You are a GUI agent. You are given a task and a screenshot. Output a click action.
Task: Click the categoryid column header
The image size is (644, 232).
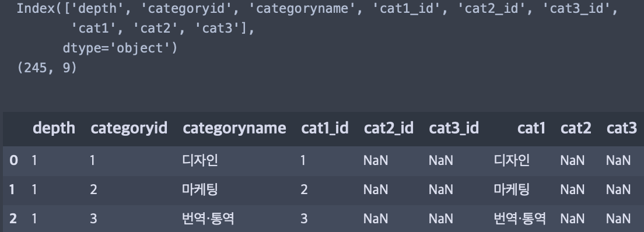[129, 128]
